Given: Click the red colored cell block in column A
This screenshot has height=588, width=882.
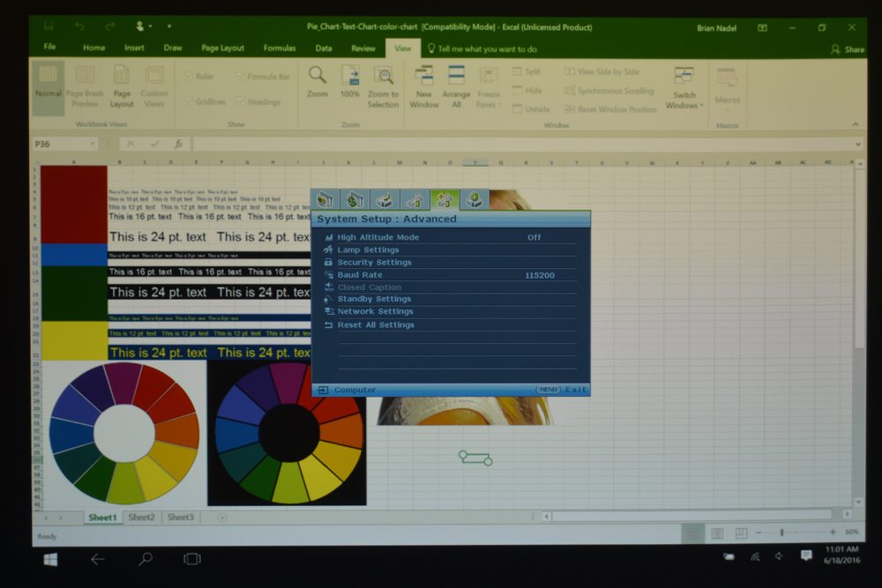Looking at the screenshot, I should [x=74, y=204].
